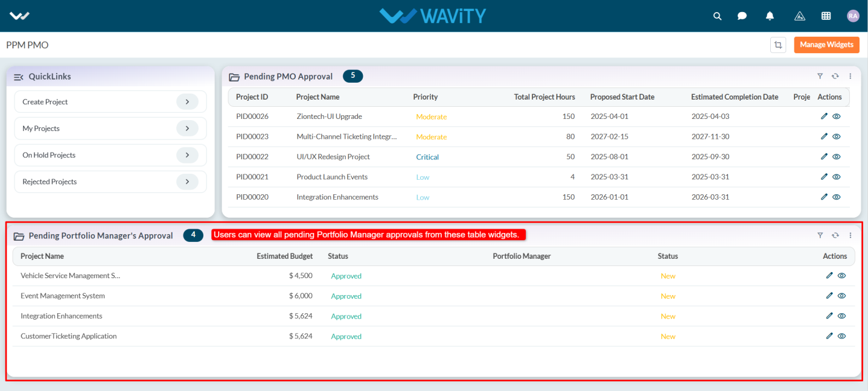View Integration Enhancements row in lower table
This screenshot has width=868, height=391.
(841, 316)
